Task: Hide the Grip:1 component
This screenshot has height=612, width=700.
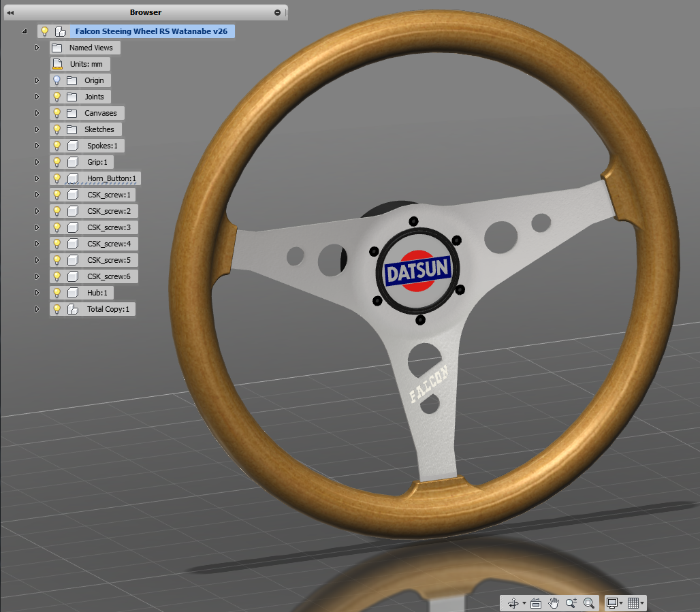Action: [57, 162]
